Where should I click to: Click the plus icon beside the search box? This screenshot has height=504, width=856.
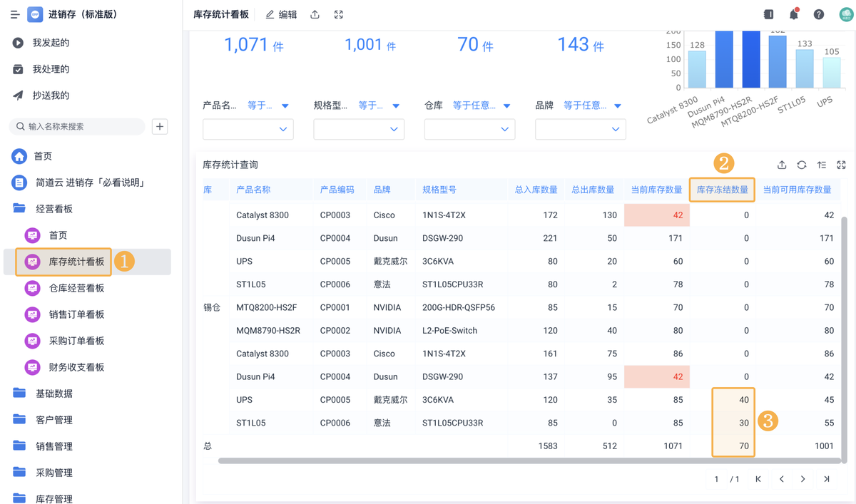[x=160, y=126]
